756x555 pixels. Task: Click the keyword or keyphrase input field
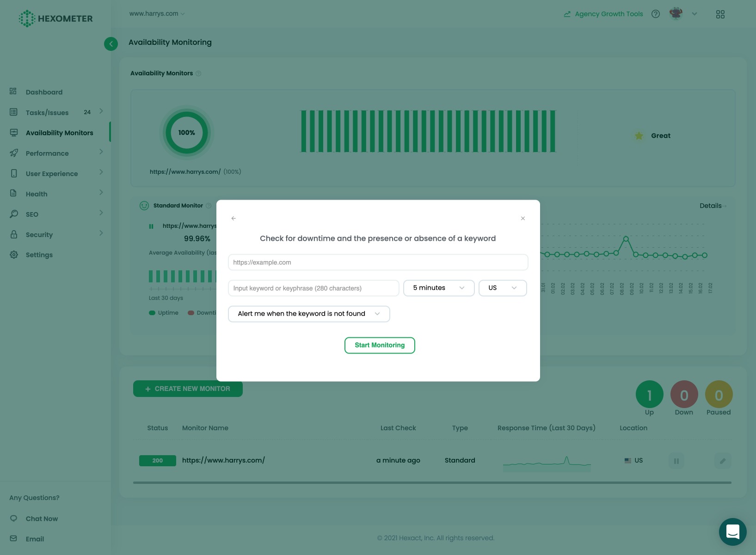(x=313, y=288)
